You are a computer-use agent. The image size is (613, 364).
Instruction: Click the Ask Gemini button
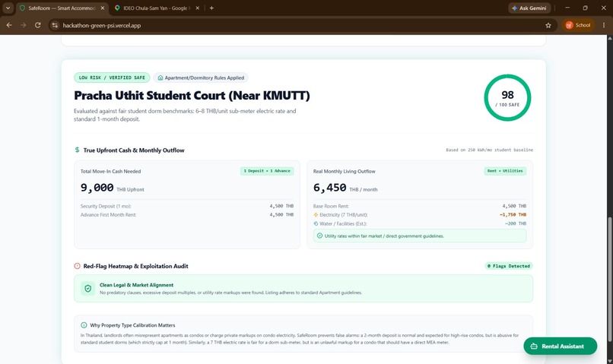[x=529, y=8]
